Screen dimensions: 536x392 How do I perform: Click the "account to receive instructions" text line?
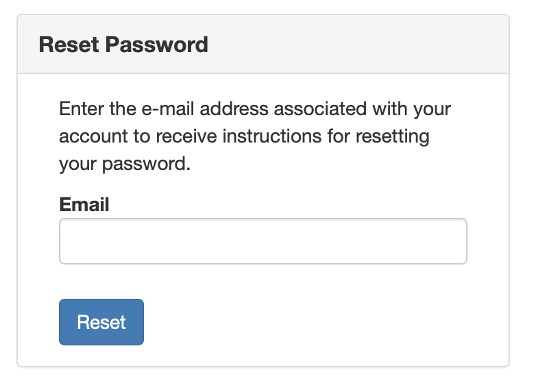[244, 136]
